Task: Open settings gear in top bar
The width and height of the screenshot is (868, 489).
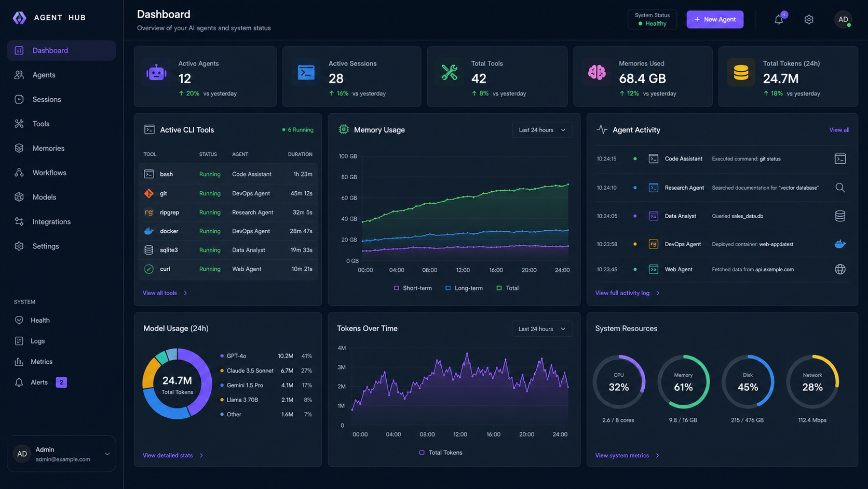Action: coord(809,20)
